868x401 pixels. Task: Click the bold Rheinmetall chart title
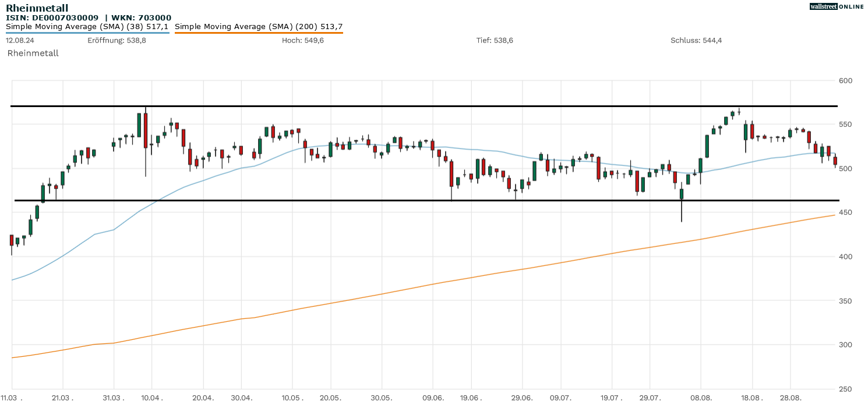point(37,8)
